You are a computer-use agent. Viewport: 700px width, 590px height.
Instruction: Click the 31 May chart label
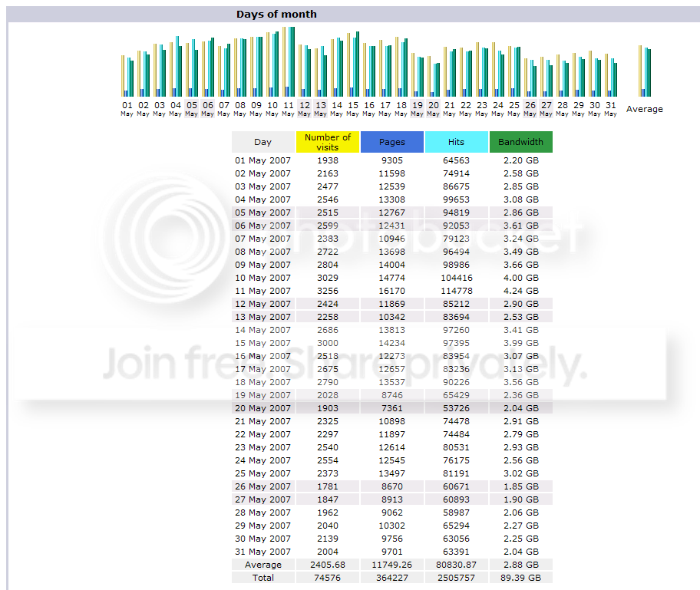pos(611,108)
